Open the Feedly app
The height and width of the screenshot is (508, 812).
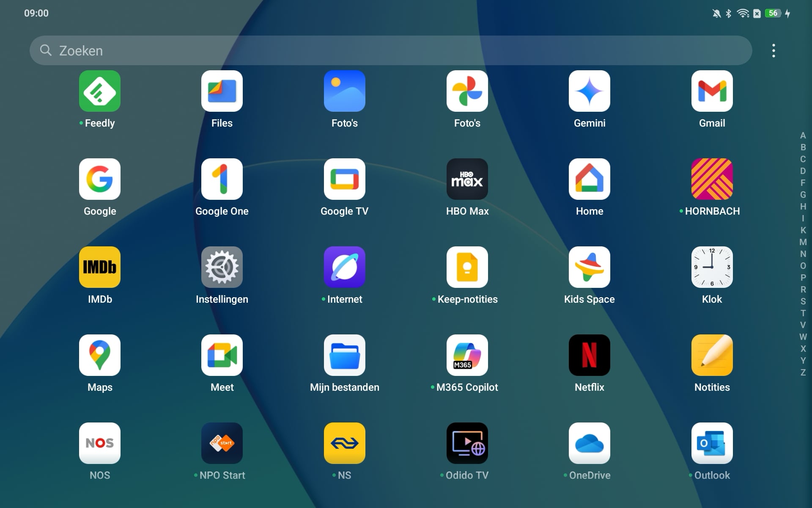coord(99,91)
